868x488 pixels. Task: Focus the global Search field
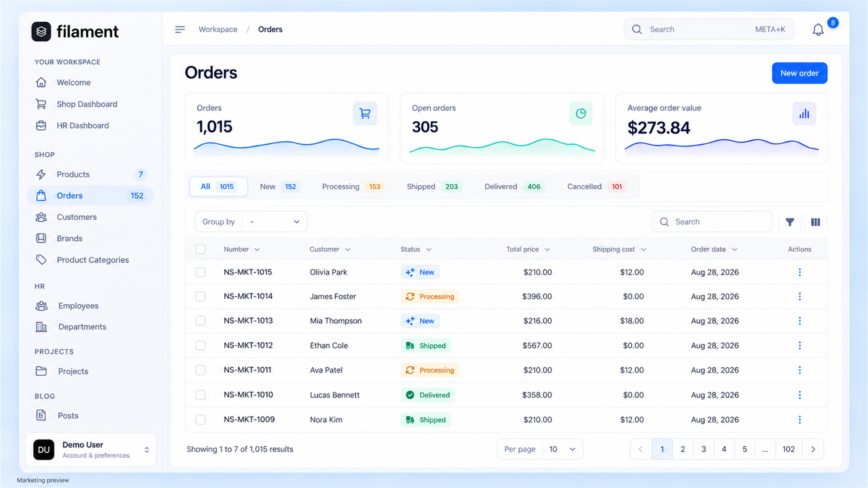coord(709,29)
